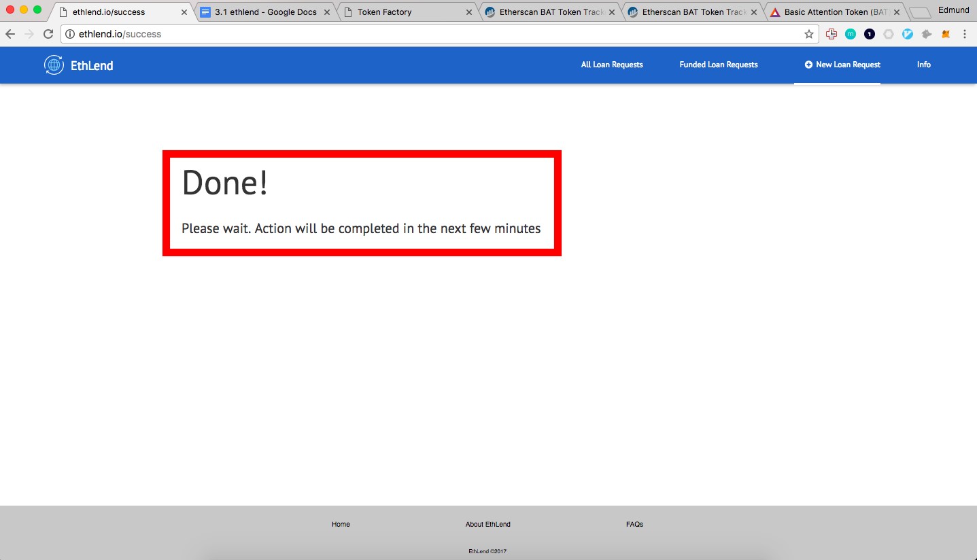Open the red cross clock extension
The width and height of the screenshot is (977, 560).
tap(832, 34)
